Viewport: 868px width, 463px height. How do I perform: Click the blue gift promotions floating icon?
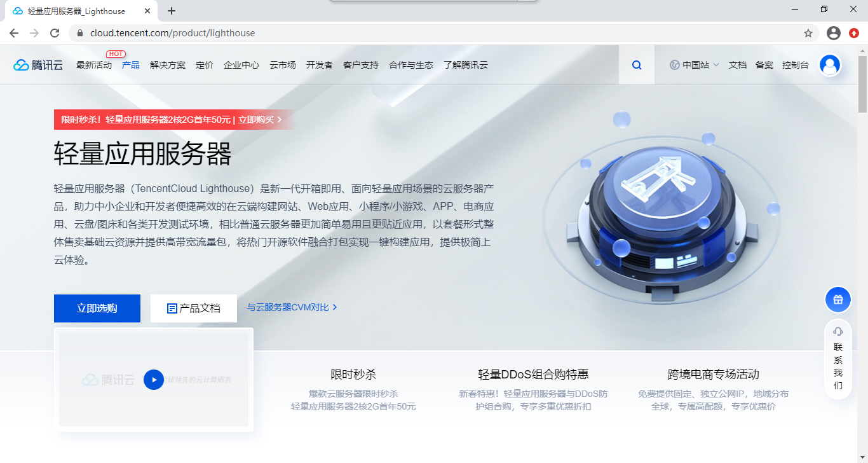coord(837,299)
